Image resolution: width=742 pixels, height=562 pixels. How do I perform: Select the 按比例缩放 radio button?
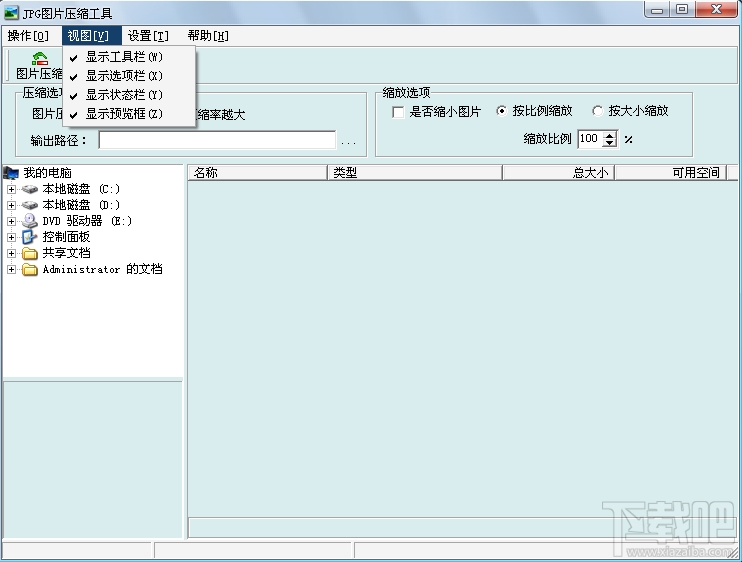click(x=501, y=111)
